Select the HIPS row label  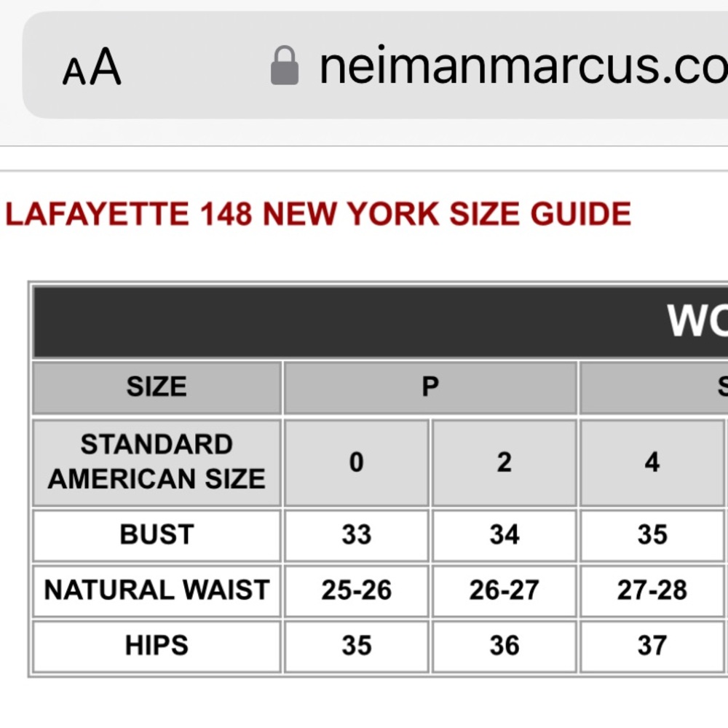point(157,646)
